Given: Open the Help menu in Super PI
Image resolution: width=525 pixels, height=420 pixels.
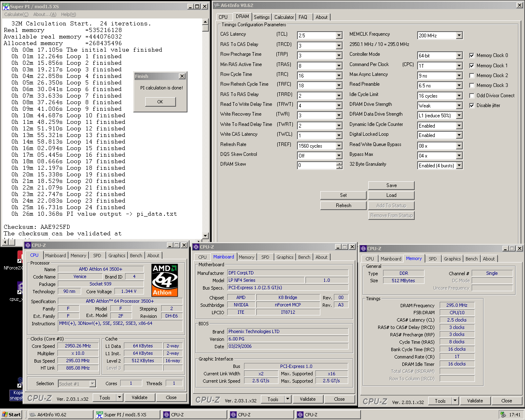Looking at the screenshot, I should [x=68, y=14].
